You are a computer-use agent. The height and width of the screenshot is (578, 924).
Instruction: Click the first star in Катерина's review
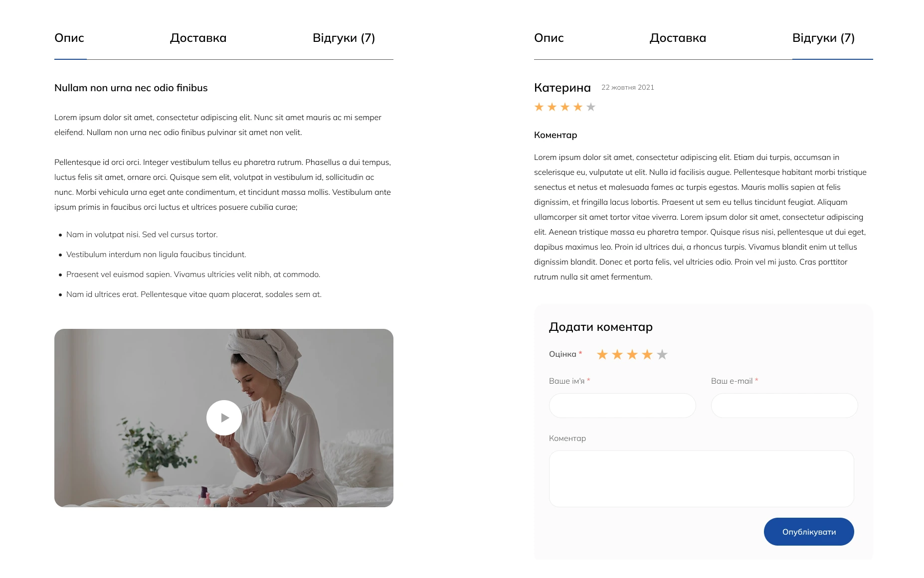click(x=539, y=107)
